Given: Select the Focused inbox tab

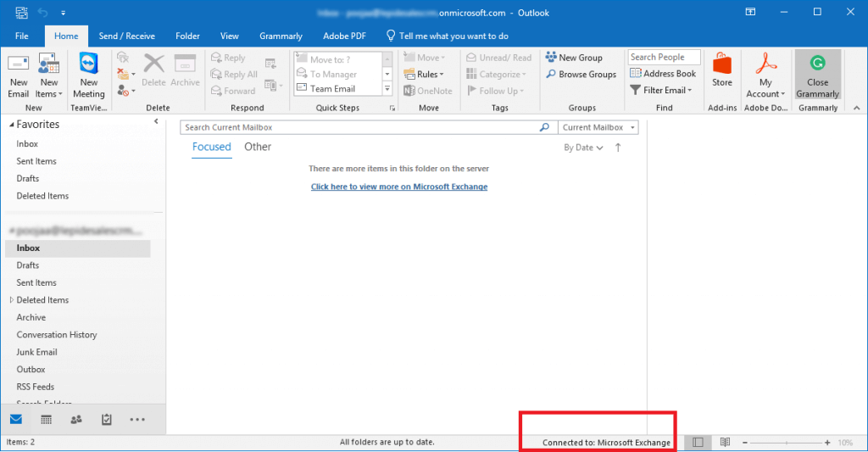Looking at the screenshot, I should coord(211,147).
